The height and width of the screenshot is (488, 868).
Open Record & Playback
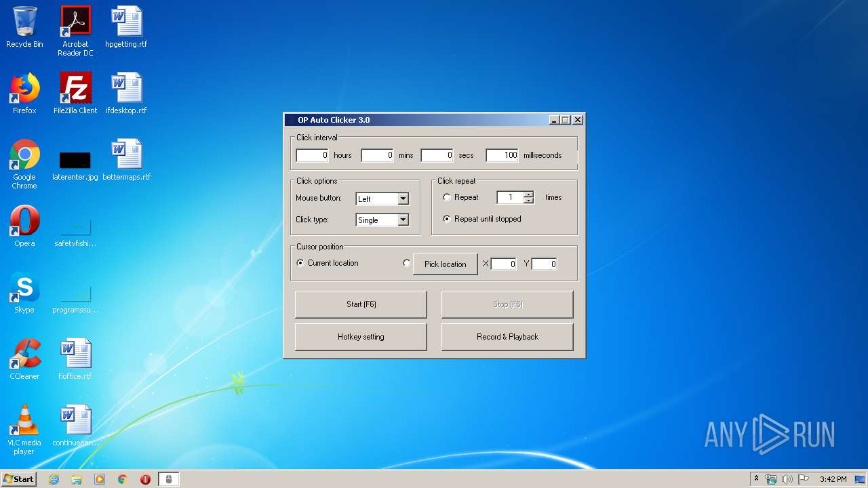pyautogui.click(x=507, y=337)
